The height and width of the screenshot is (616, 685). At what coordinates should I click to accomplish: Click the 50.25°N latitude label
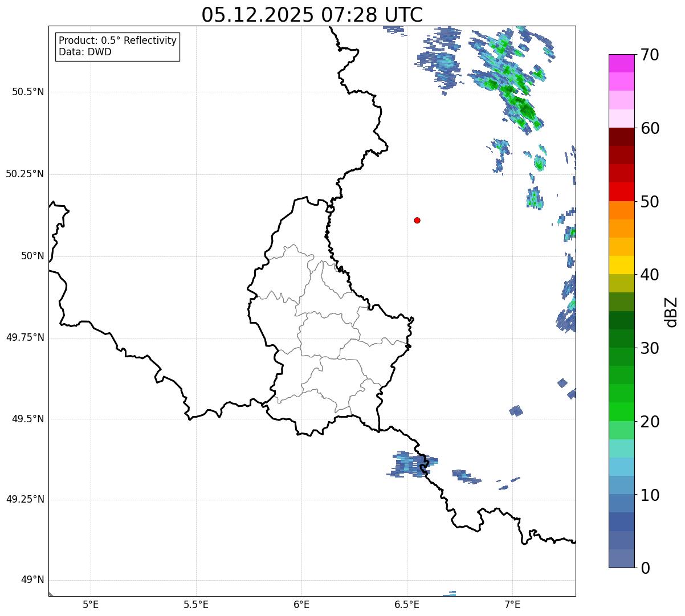tap(25, 174)
